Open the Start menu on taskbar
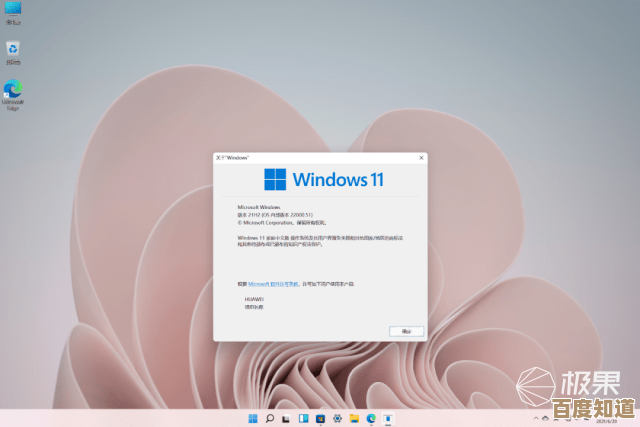 (252, 418)
